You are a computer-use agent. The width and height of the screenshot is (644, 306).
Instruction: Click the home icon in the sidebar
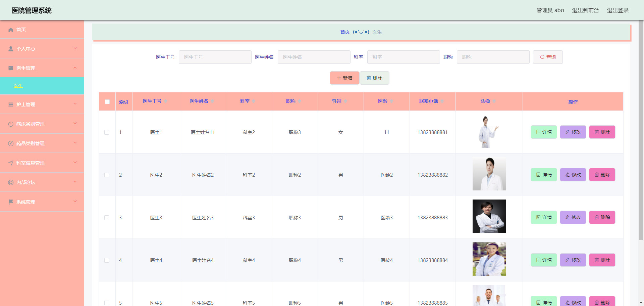pos(11,30)
